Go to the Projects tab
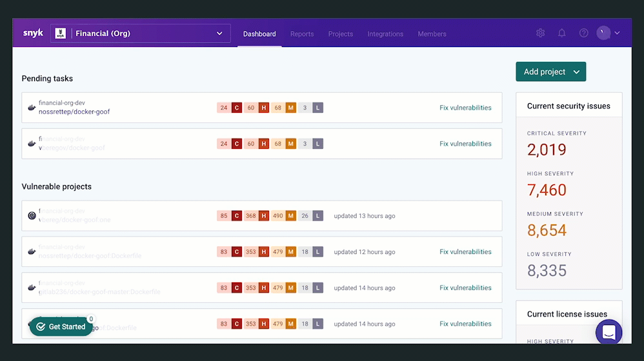The image size is (644, 361). 341,34
